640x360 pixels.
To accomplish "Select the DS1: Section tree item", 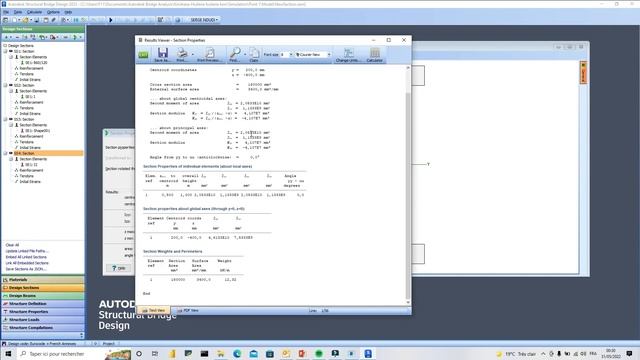I will pos(24,51).
